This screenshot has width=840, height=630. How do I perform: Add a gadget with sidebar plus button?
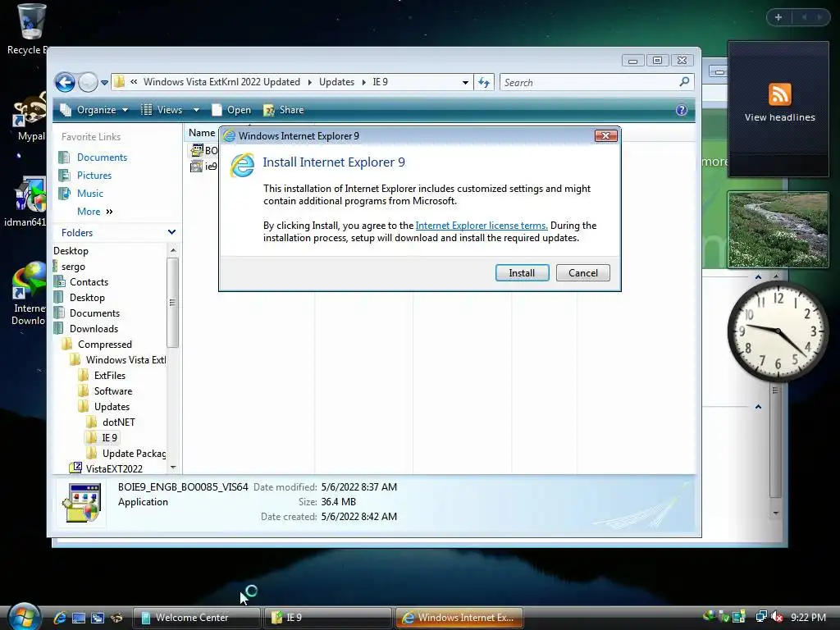pyautogui.click(x=778, y=17)
